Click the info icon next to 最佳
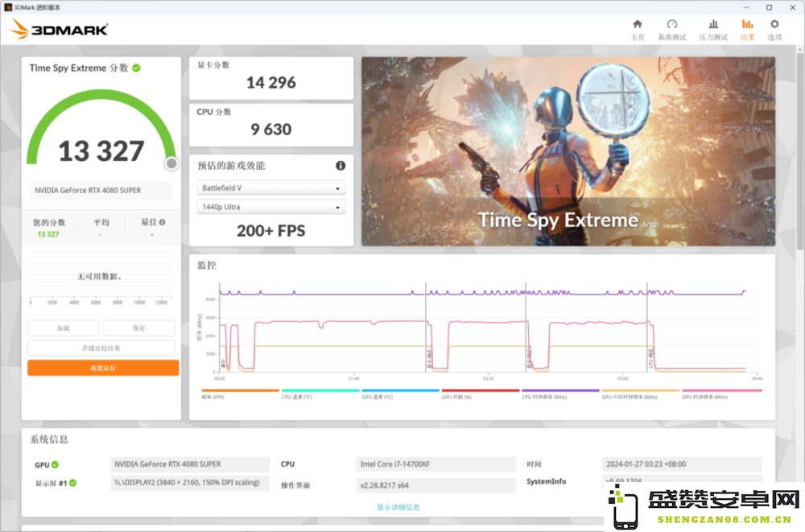 163,222
